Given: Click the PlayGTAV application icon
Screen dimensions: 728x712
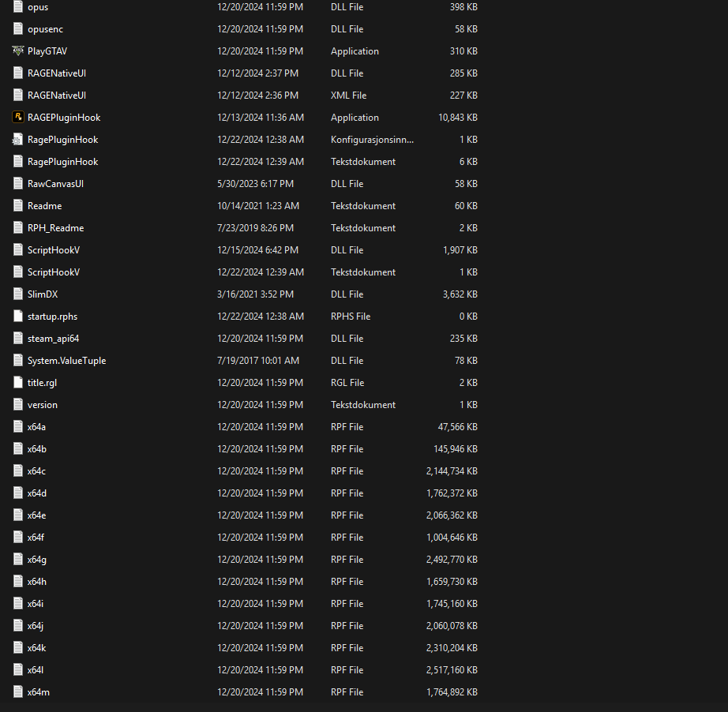Looking at the screenshot, I should 18,51.
